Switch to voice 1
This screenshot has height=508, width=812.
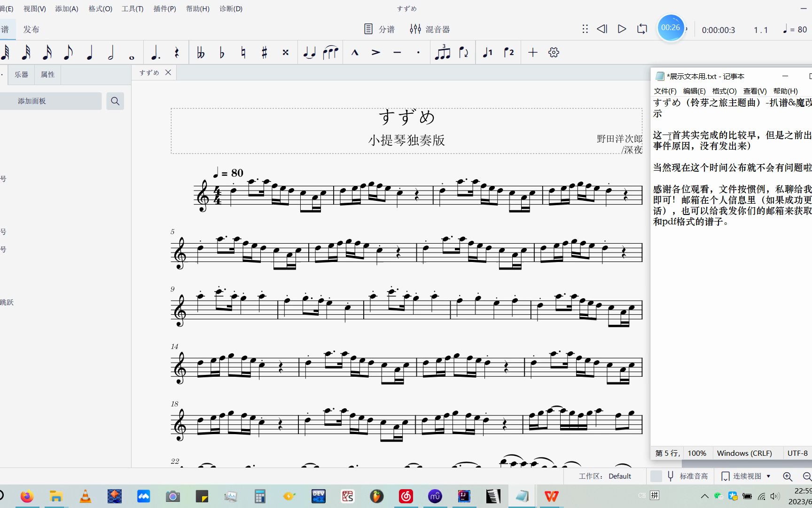[x=488, y=53]
